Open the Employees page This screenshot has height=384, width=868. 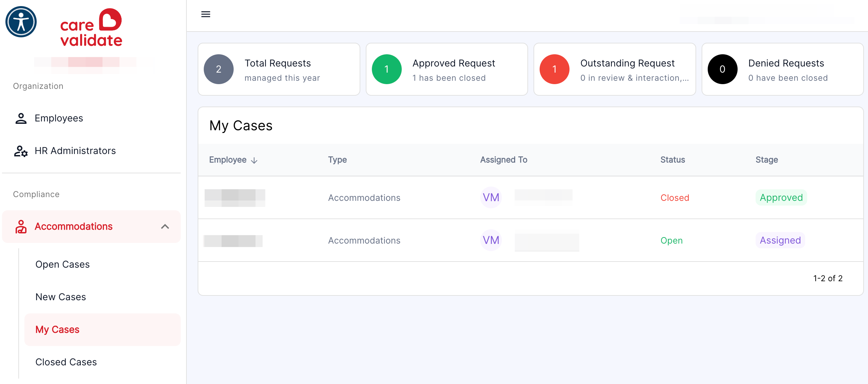tap(91, 118)
